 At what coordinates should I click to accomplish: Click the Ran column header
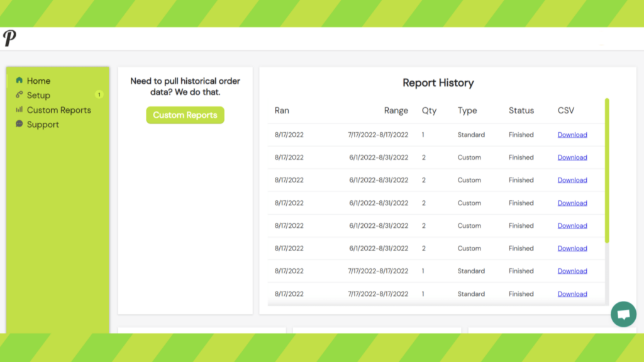click(282, 110)
